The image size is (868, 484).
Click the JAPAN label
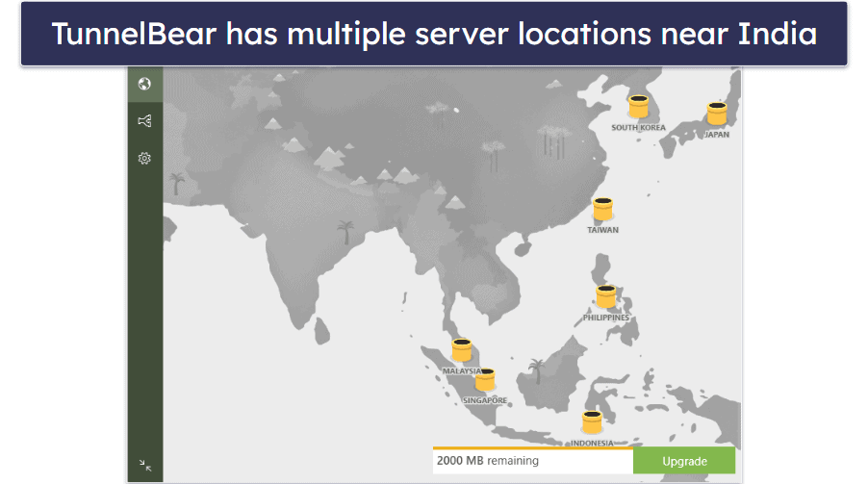tap(717, 135)
